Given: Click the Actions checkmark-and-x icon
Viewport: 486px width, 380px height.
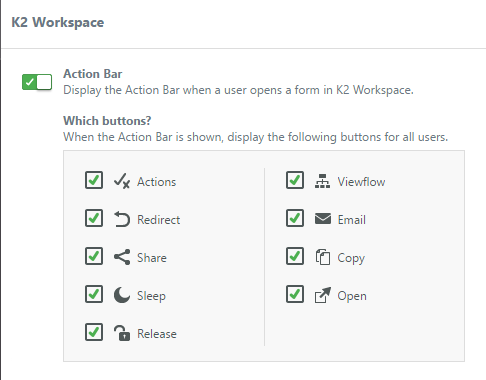Looking at the screenshot, I should [x=122, y=181].
